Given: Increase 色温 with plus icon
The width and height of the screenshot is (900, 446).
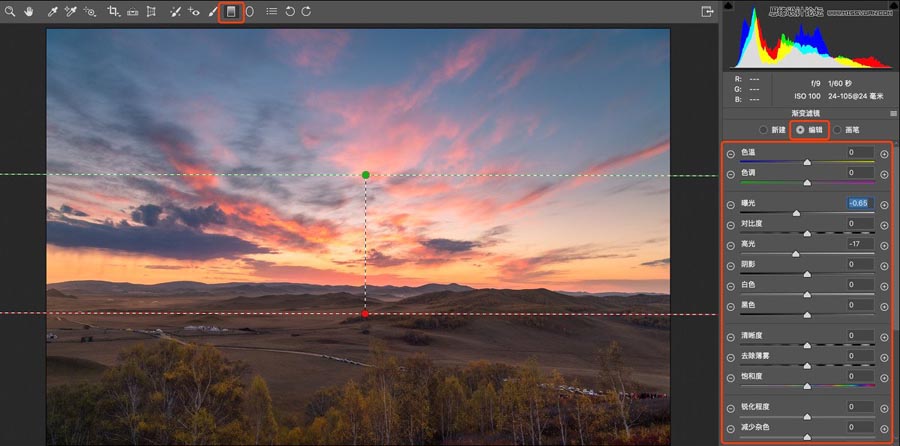Looking at the screenshot, I should 884,154.
